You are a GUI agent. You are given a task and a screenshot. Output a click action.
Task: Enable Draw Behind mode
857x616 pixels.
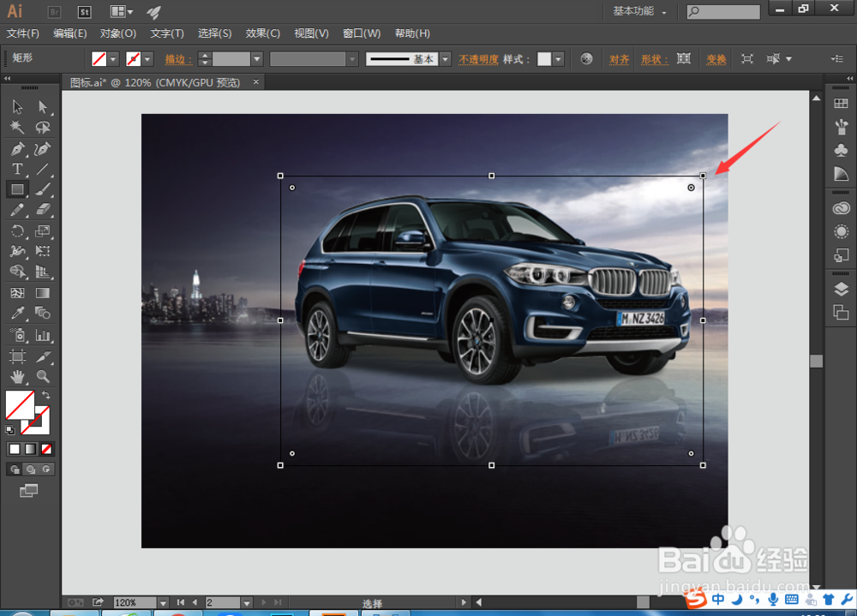(30, 469)
